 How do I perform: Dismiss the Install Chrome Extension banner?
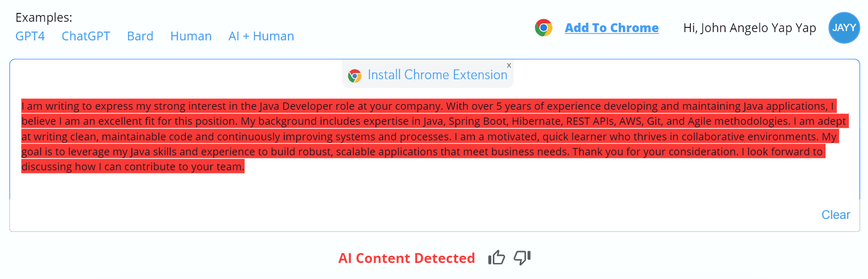pyautogui.click(x=509, y=65)
